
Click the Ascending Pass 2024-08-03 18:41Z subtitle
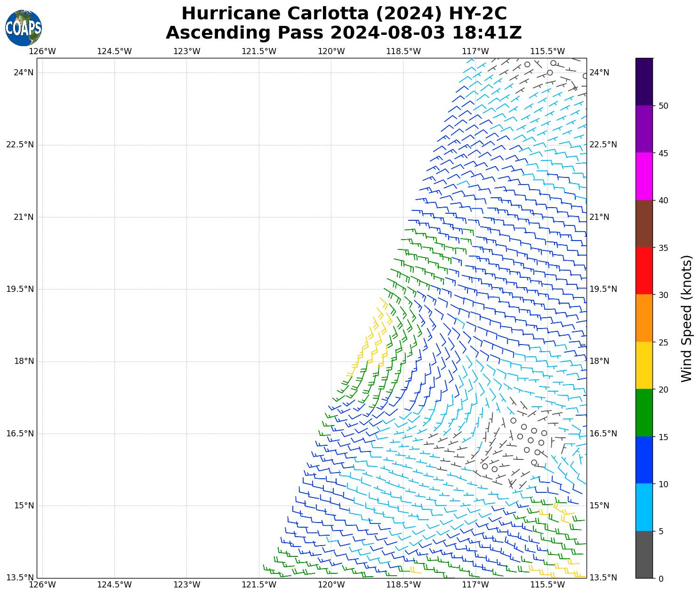click(344, 33)
